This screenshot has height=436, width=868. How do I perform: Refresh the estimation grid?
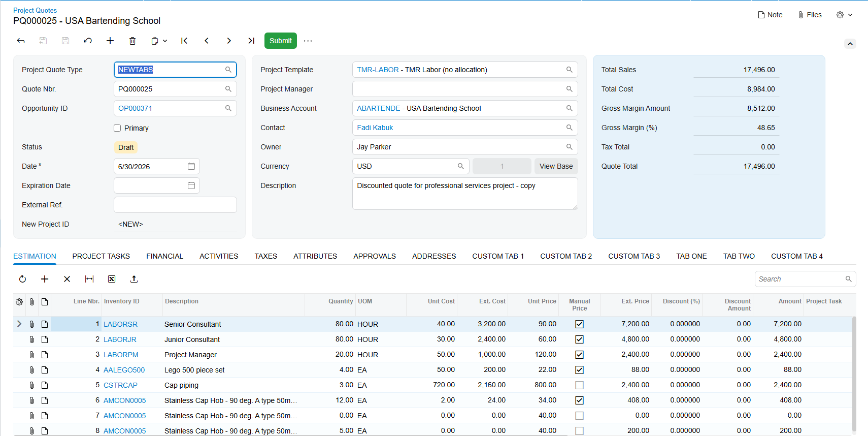(x=22, y=279)
